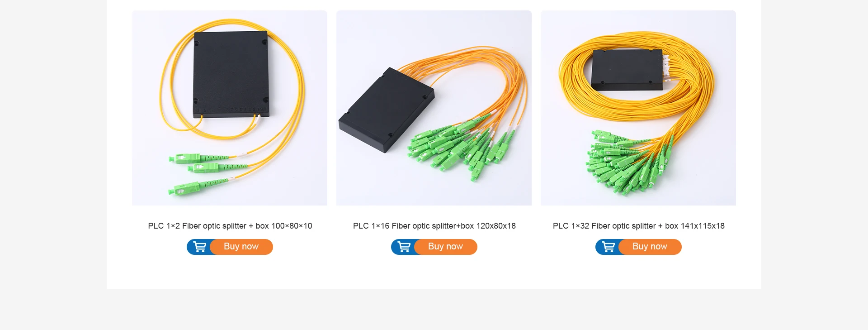The width and height of the screenshot is (868, 330).
Task: Click black box in 1×16 splitter photo
Action: [x=387, y=110]
